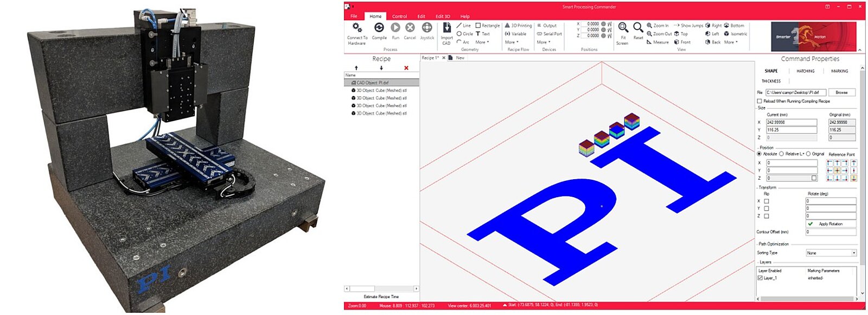The height and width of the screenshot is (315, 868).
Task: Add a Variable to the recipe flow
Action: point(515,34)
